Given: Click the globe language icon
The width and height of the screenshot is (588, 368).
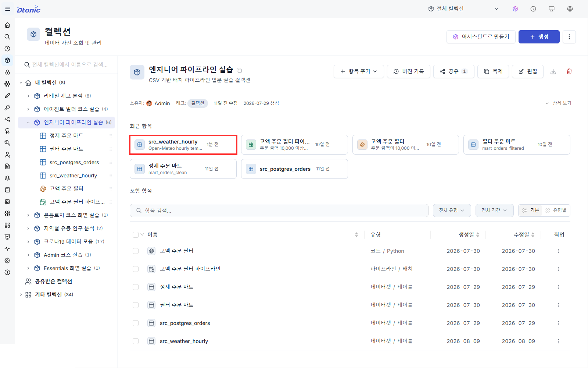Looking at the screenshot, I should [570, 9].
